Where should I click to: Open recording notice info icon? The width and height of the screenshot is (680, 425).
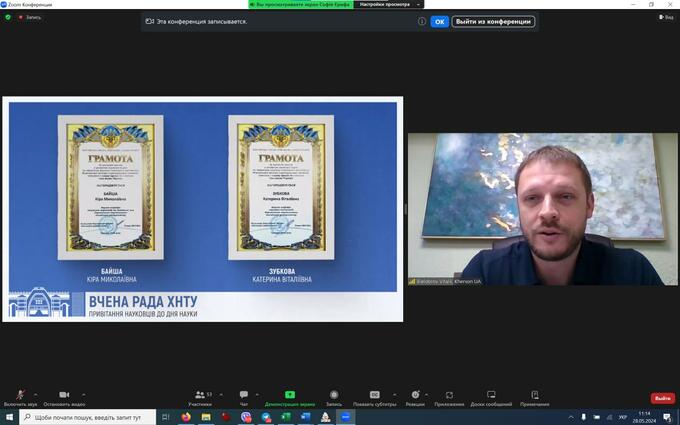tap(422, 21)
